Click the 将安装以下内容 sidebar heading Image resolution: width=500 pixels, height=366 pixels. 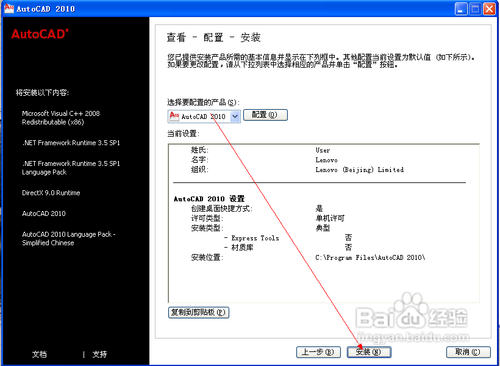pyautogui.click(x=42, y=93)
